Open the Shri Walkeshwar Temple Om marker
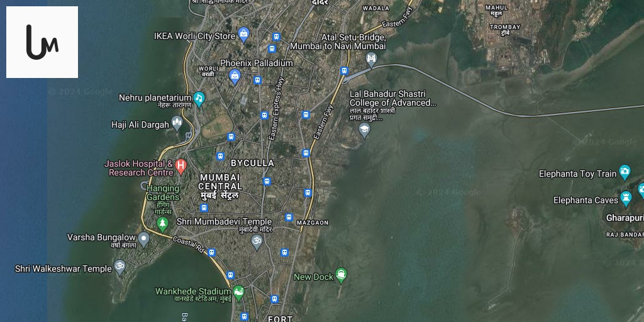 pos(119,267)
